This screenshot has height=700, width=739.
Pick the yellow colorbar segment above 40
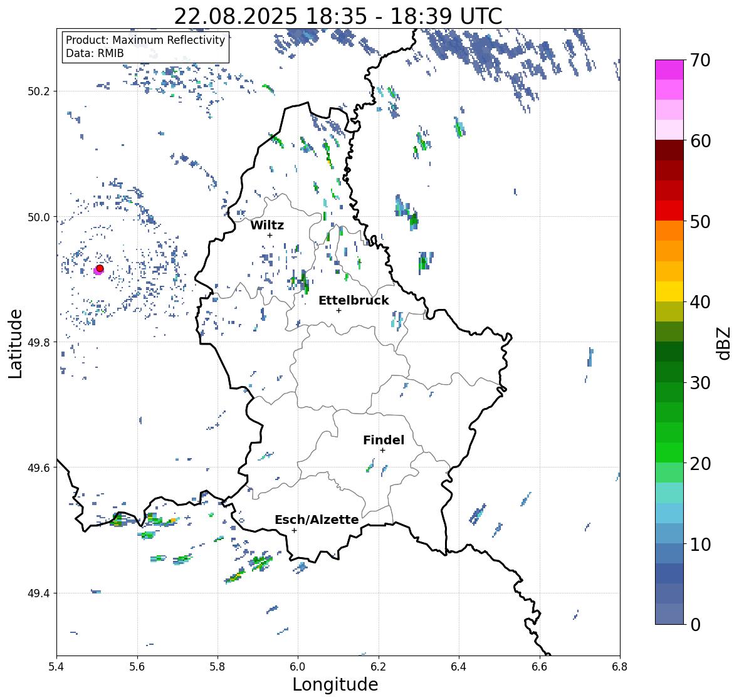669,291
